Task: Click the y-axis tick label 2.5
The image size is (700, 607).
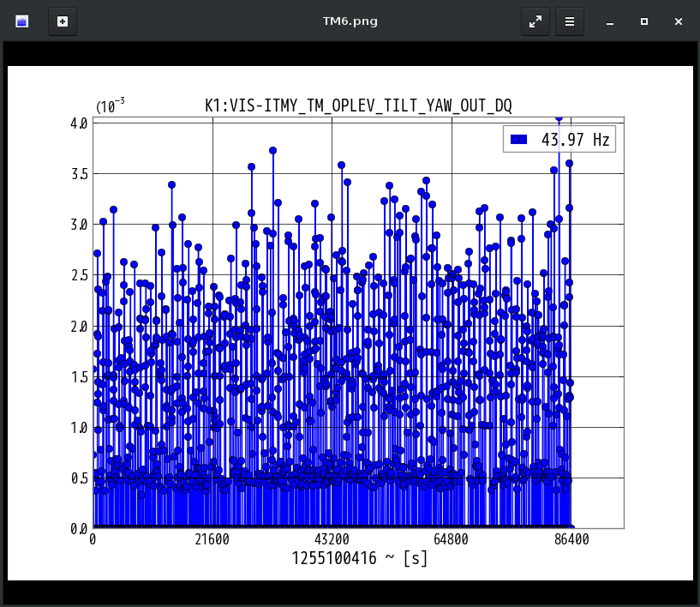Action: [x=79, y=275]
